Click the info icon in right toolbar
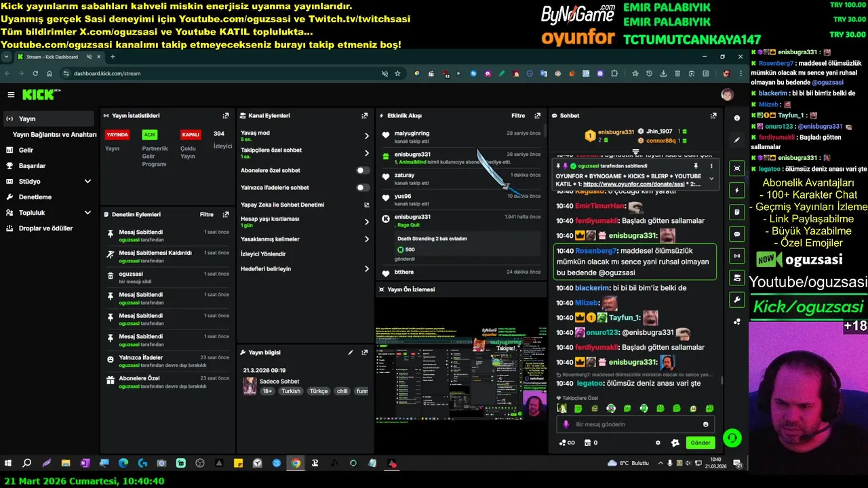This screenshot has height=488, width=868. pyautogui.click(x=737, y=118)
